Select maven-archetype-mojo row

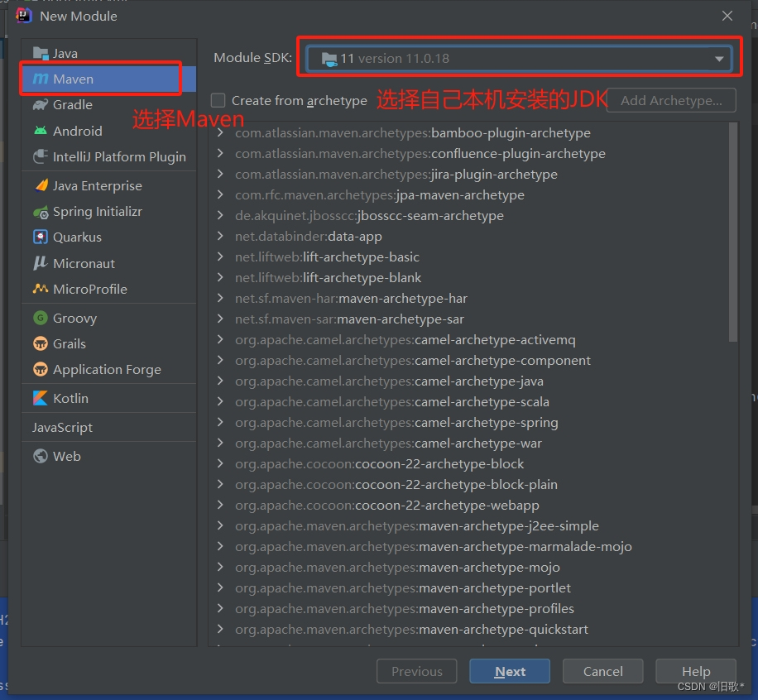[x=469, y=567]
